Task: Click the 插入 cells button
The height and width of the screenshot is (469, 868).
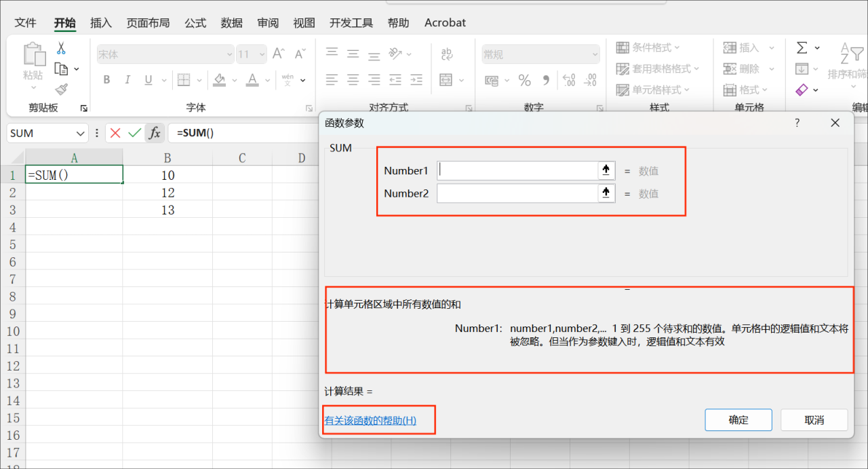Action: coord(741,48)
